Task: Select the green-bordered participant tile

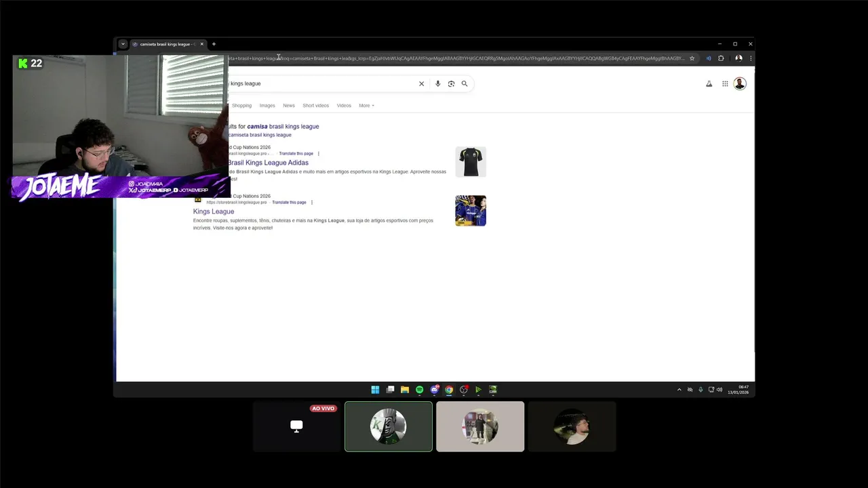Action: coord(389,426)
